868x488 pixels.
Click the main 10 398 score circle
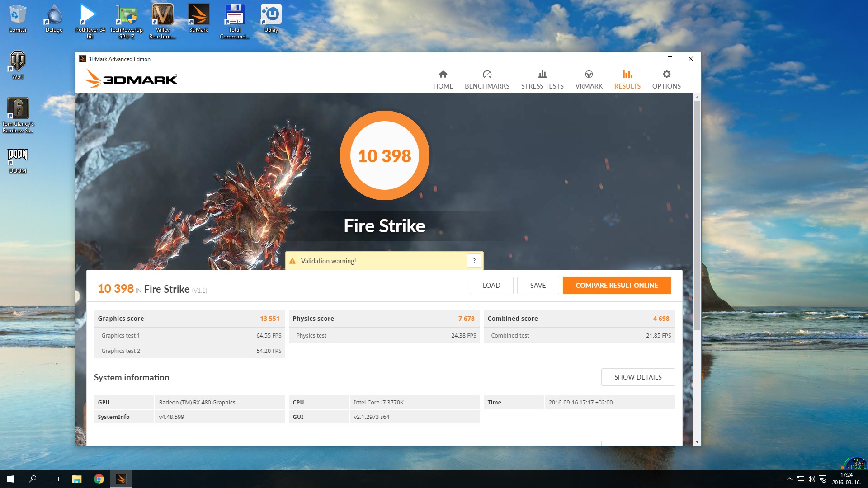coord(384,155)
